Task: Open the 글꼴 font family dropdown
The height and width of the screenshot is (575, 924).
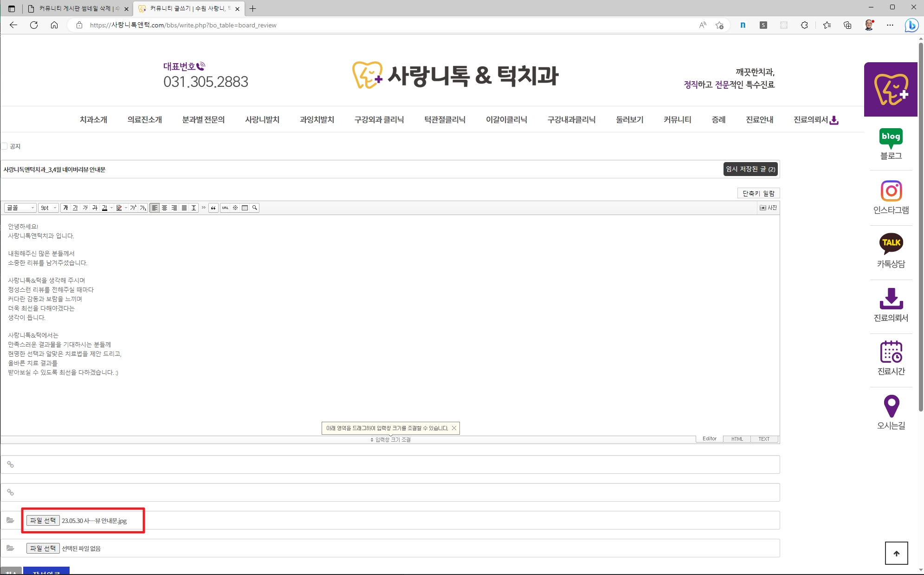Action: [x=20, y=208]
